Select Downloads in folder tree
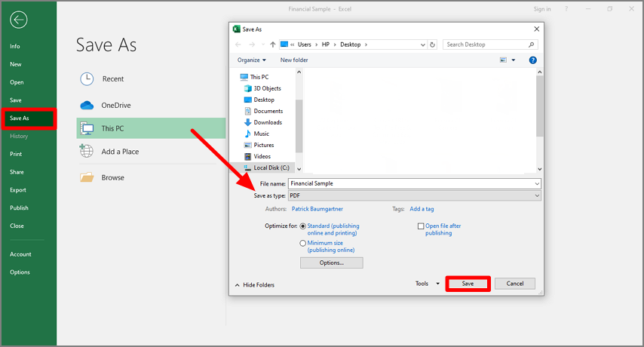Screen dimensions: 644x347 [x=263, y=122]
